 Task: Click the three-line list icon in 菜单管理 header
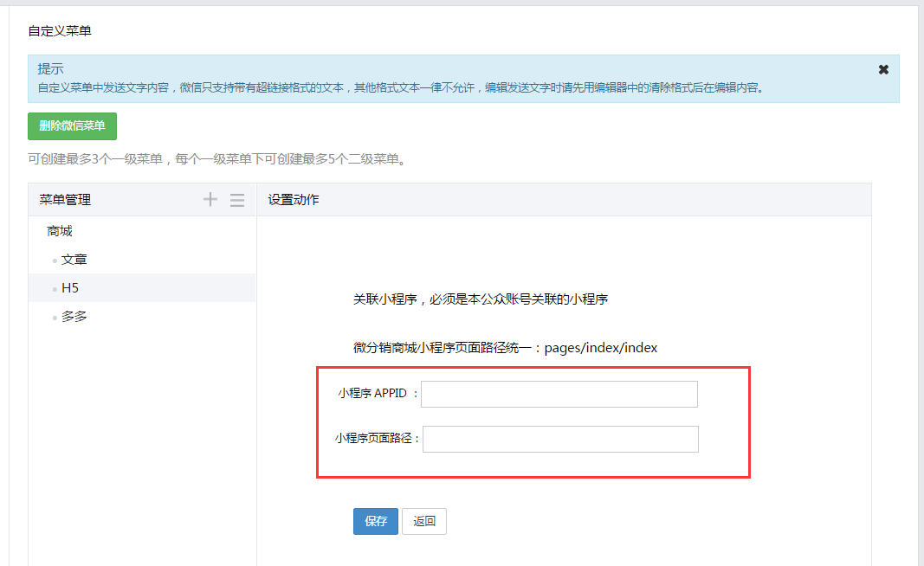(x=237, y=200)
